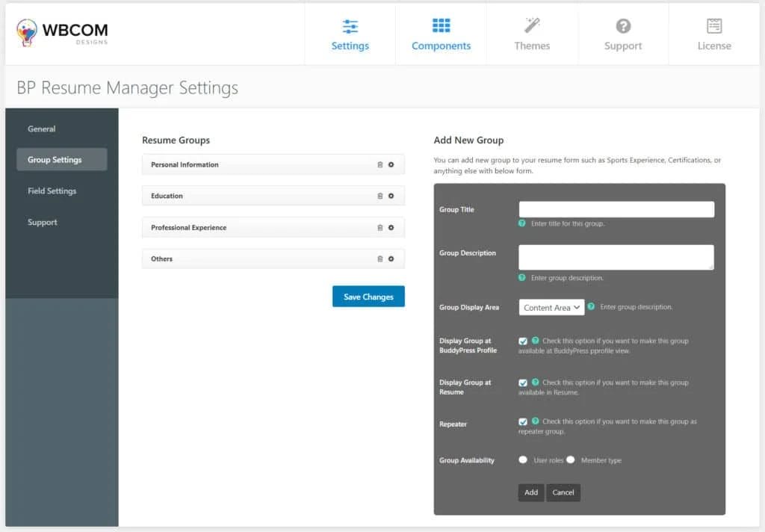Uncheck Display Group at BuddyPress Profile checkbox
Viewport: 765px width, 532px height.
[x=523, y=341]
